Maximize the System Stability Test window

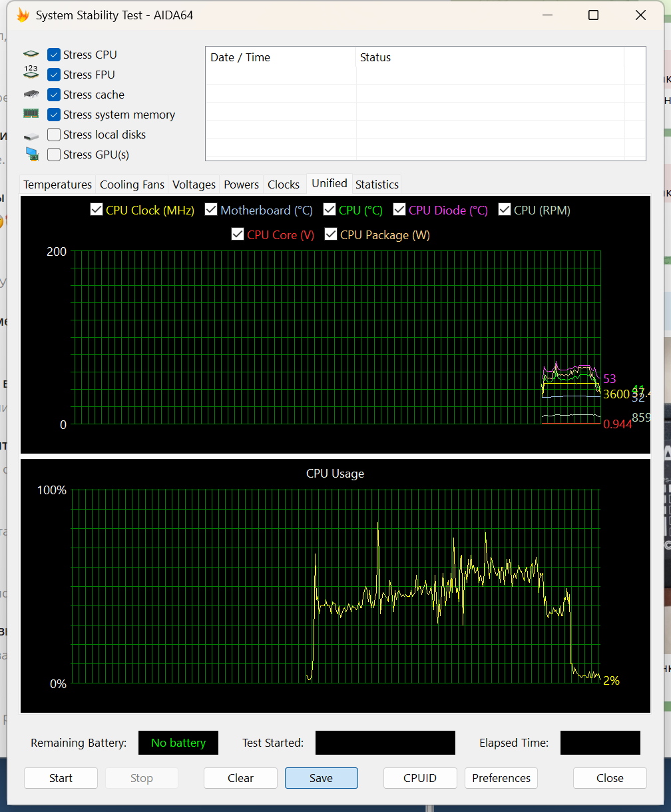(x=593, y=15)
